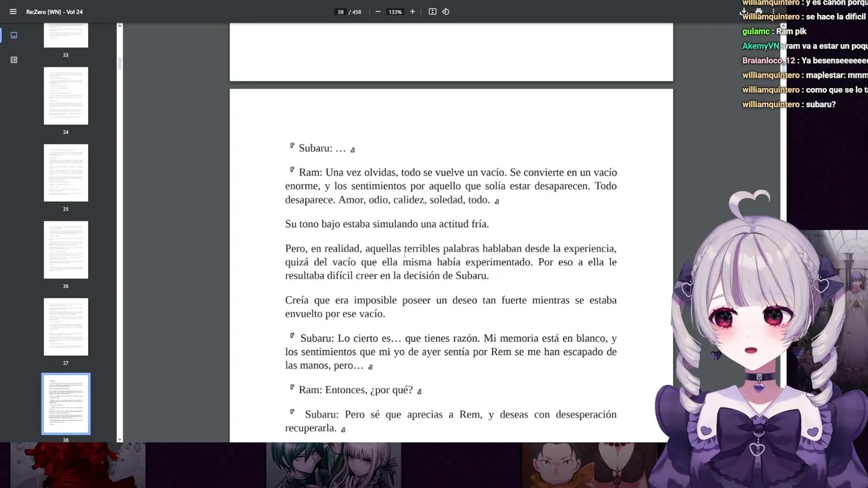Click the paragraph 'Subaru: Lo cierto es…'
Image resolution: width=868 pixels, height=488 pixels.
click(x=451, y=351)
